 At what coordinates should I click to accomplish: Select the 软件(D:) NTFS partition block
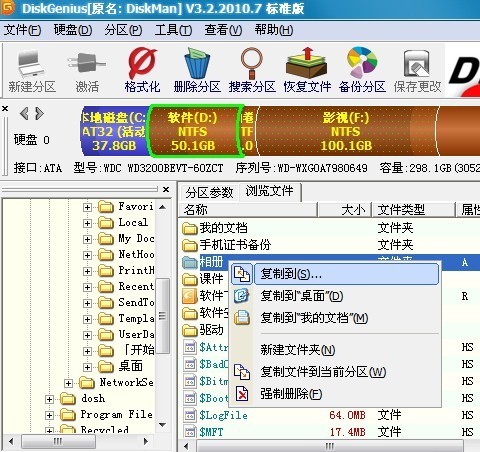click(193, 131)
